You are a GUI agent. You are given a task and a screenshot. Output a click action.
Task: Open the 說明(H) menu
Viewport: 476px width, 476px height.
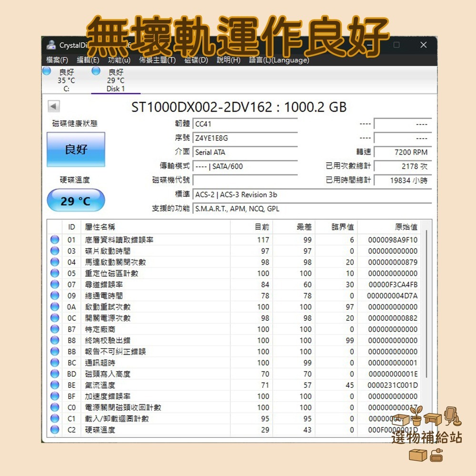(x=228, y=60)
